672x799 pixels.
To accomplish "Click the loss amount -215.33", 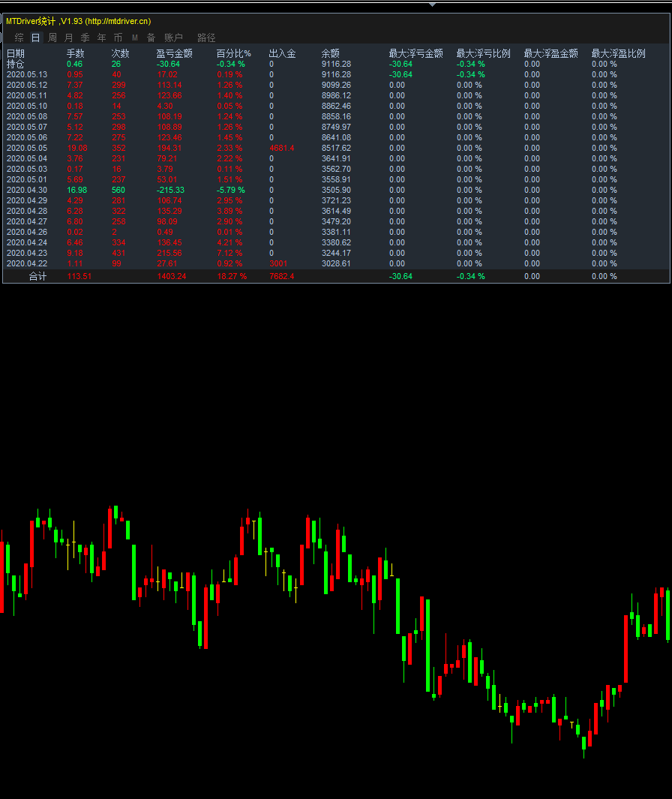I will coord(171,190).
